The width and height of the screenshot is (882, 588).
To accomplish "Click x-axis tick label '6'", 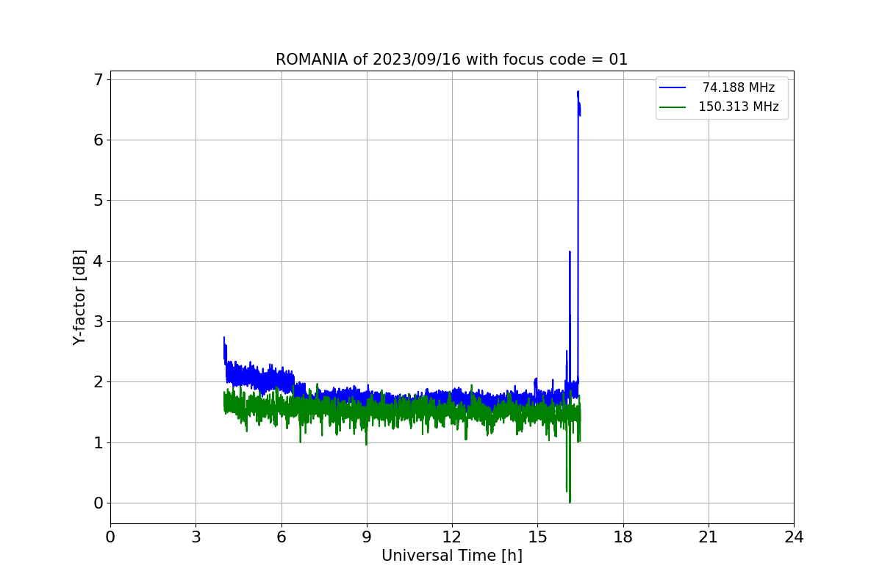I will [x=281, y=537].
